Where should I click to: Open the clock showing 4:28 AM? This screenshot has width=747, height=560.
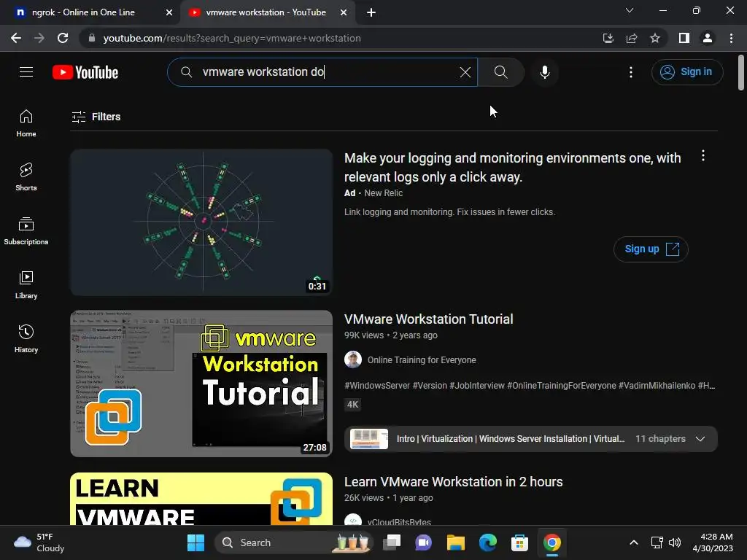(x=713, y=542)
